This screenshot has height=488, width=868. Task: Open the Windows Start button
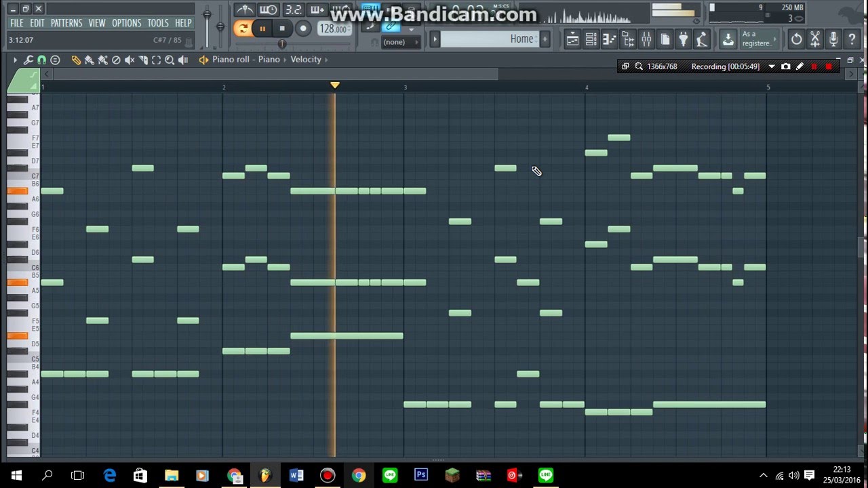(16, 475)
